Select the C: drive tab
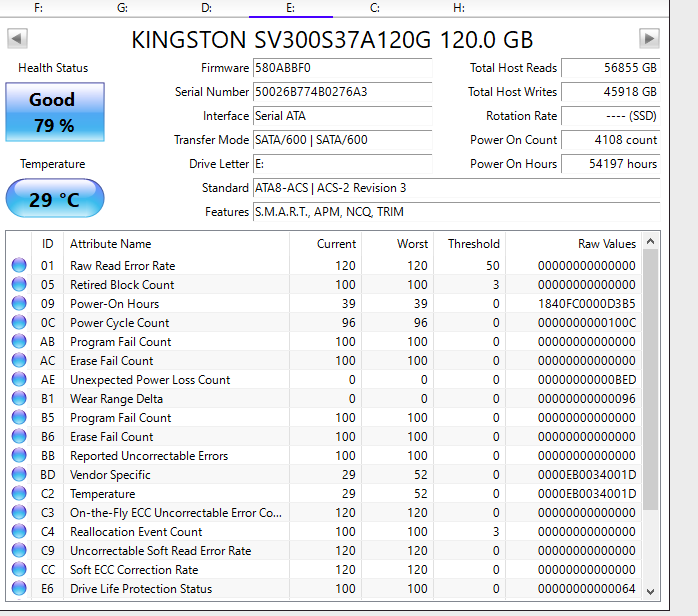The image size is (698, 616). (375, 8)
